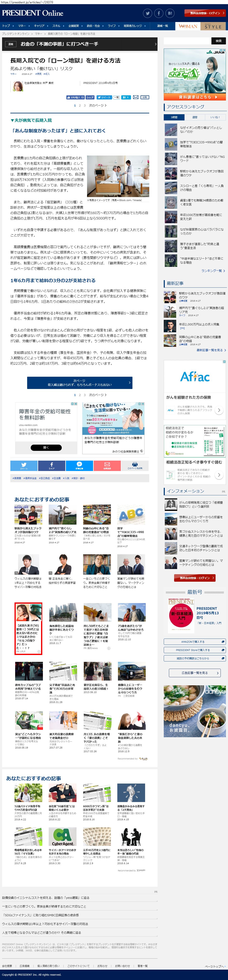Click the マネー breadcrumb link
The height and width of the screenshot is (980, 228).
pyautogui.click(x=38, y=34)
